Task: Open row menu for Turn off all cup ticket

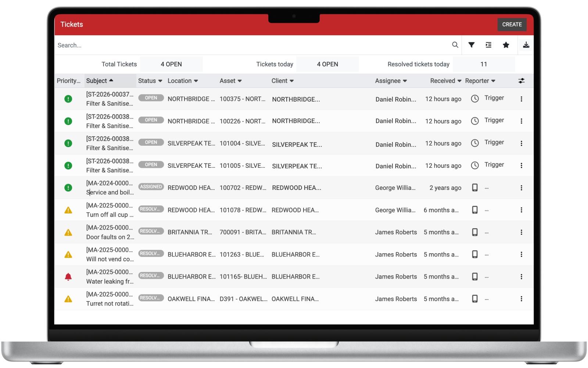Action: point(521,210)
